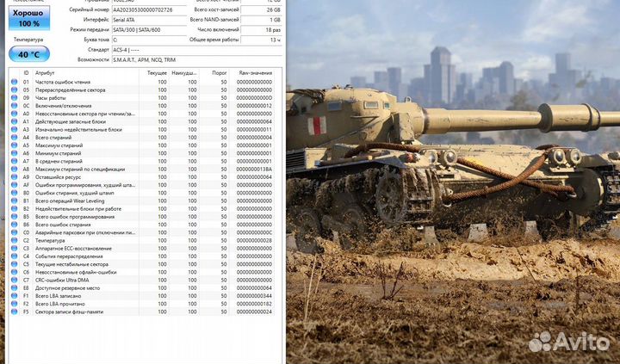This screenshot has width=620, height=364.
Task: Click the status dot for attribute A0
Action: pyautogui.click(x=15, y=114)
